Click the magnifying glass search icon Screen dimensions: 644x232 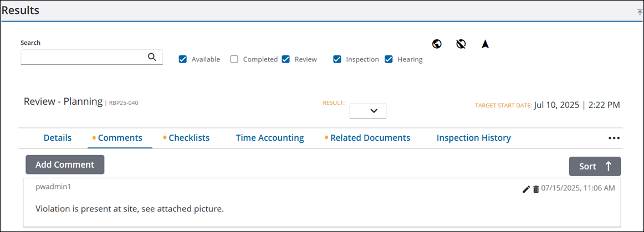coord(152,56)
